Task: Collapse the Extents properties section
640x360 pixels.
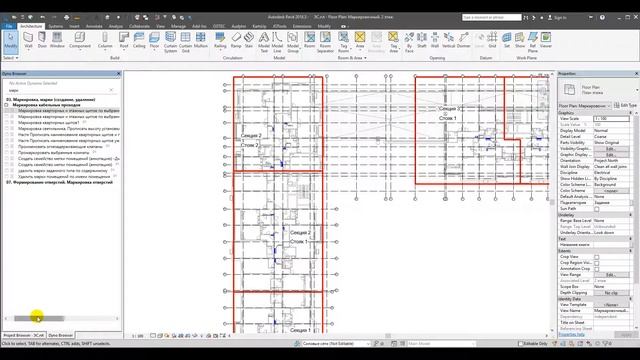Action: pos(630,251)
